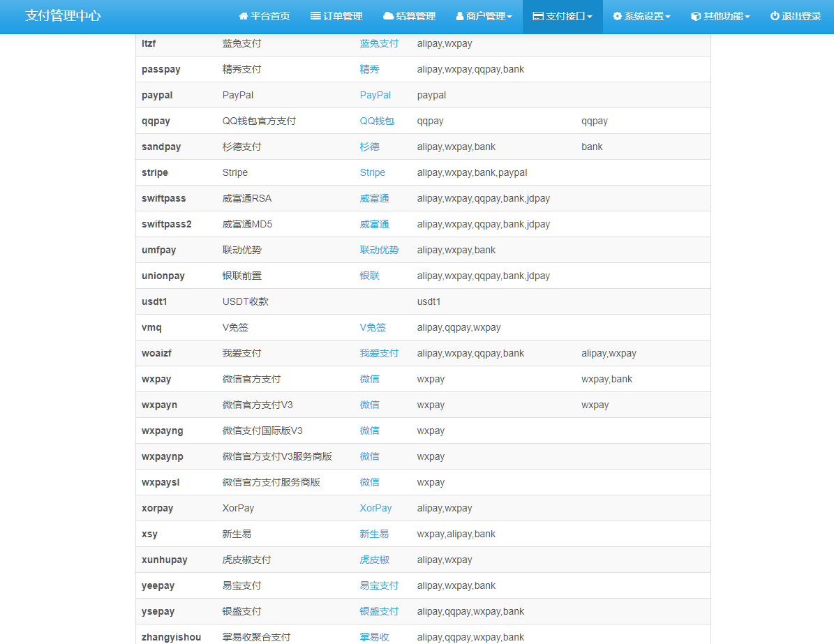The height and width of the screenshot is (644, 834).
Task: Open 微信 link in wxpayn row
Action: pyautogui.click(x=369, y=405)
